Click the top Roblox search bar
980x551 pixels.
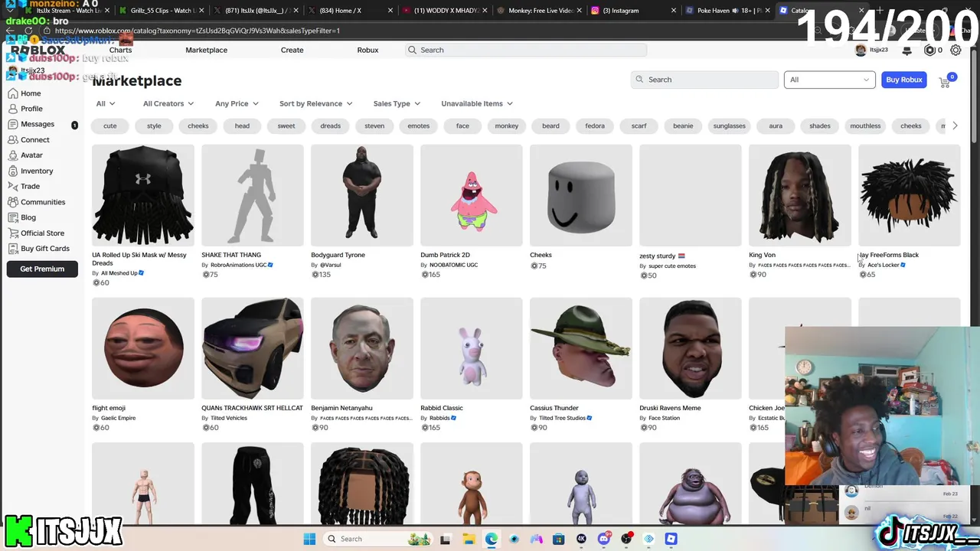click(x=526, y=50)
